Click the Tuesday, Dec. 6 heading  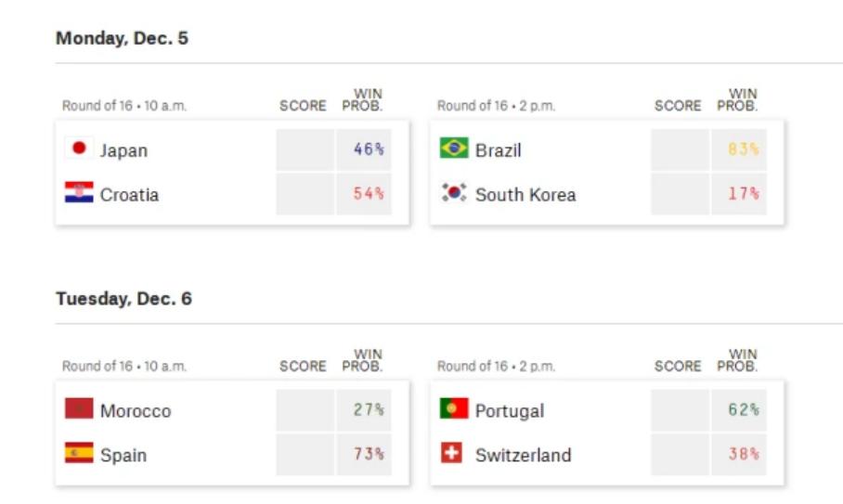click(x=123, y=299)
